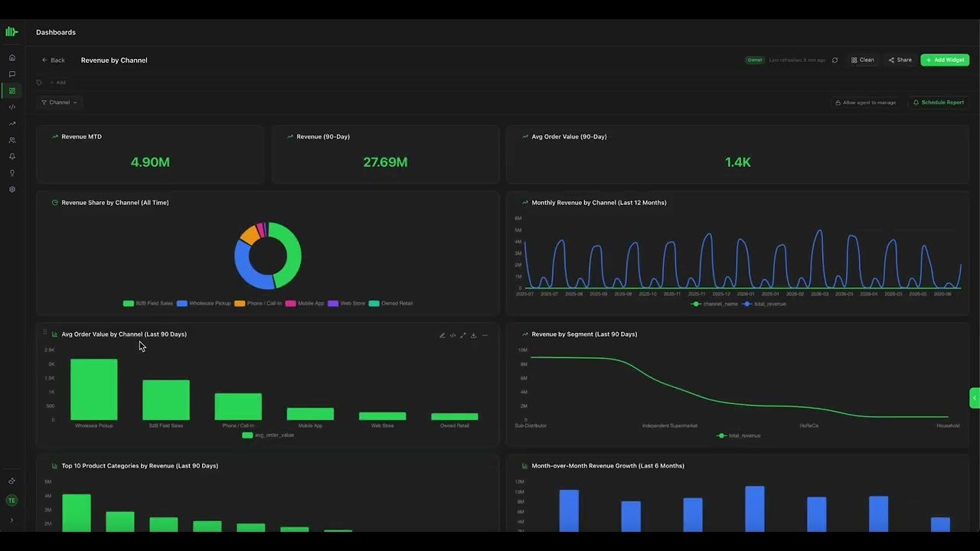Screen dimensions: 980x551
Task: Toggle the Mobile App legend entry
Action: [x=304, y=304]
